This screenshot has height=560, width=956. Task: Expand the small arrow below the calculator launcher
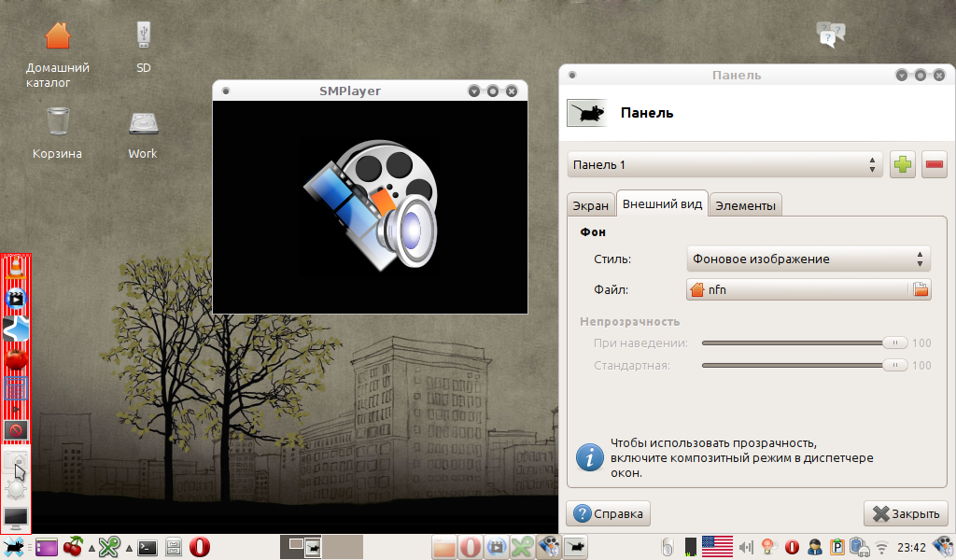tap(16, 409)
